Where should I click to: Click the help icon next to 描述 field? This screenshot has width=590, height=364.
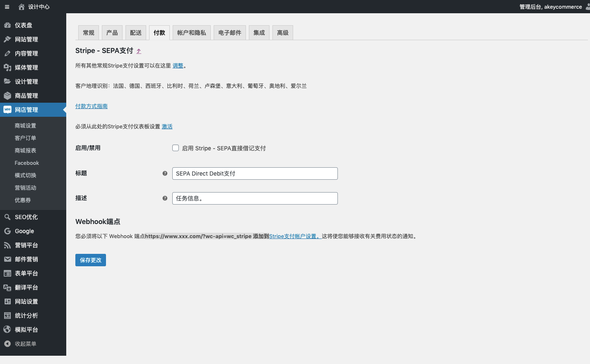[165, 198]
